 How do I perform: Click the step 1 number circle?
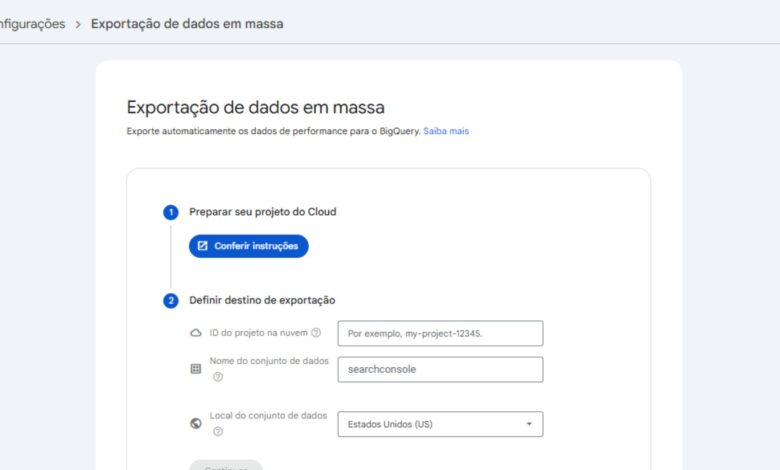click(x=171, y=212)
